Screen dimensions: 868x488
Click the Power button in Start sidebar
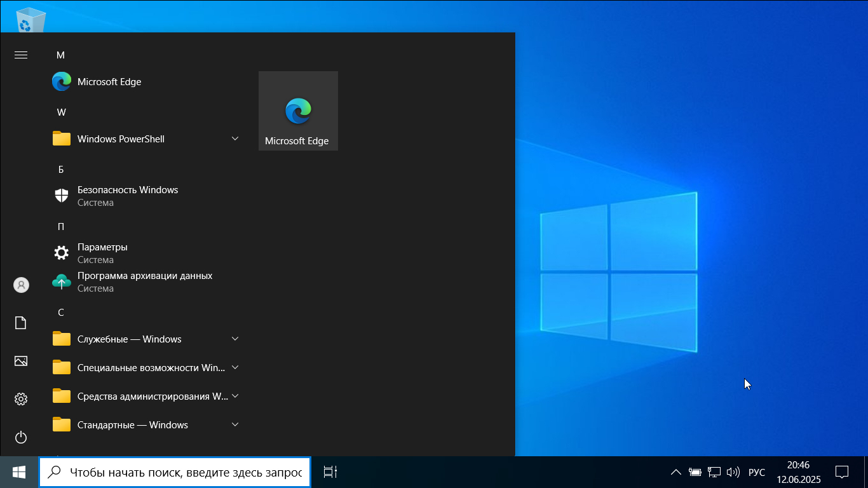[21, 437]
